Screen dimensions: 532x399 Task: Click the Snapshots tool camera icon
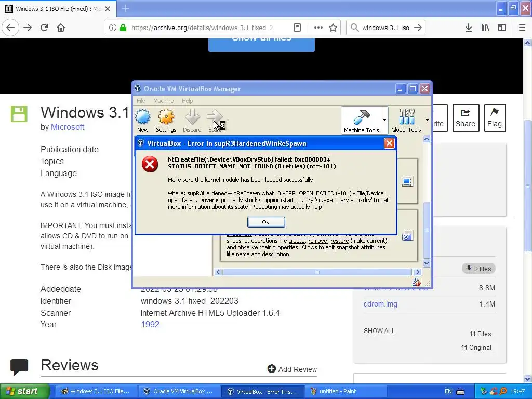point(407,235)
